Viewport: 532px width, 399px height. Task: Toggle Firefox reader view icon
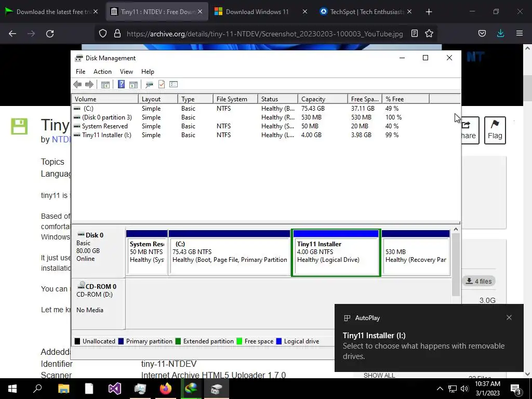(414, 34)
